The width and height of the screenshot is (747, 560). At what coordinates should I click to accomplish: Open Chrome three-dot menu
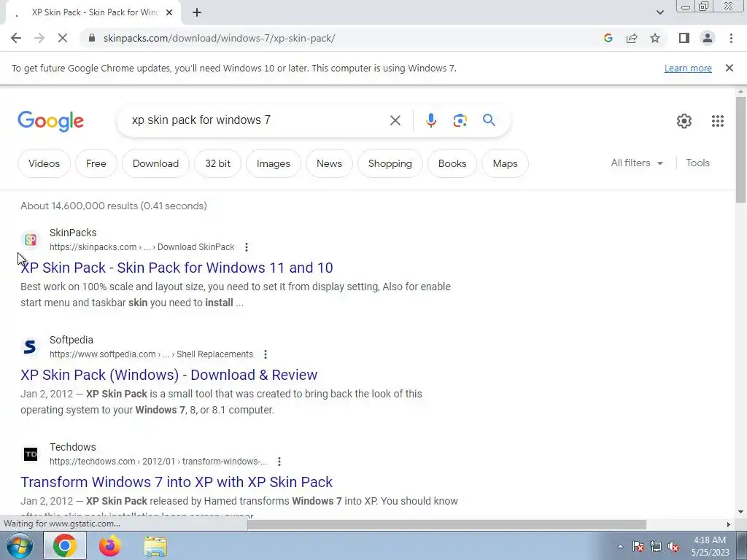tap(731, 38)
